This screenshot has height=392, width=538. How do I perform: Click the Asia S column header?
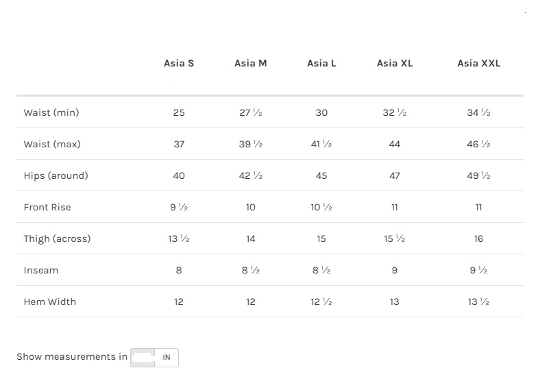coord(179,63)
